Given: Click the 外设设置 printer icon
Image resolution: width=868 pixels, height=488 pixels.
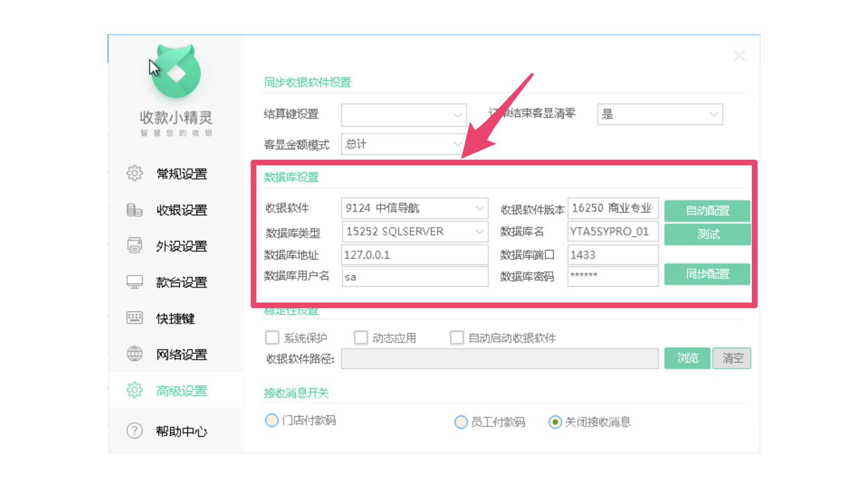Looking at the screenshot, I should [134, 245].
